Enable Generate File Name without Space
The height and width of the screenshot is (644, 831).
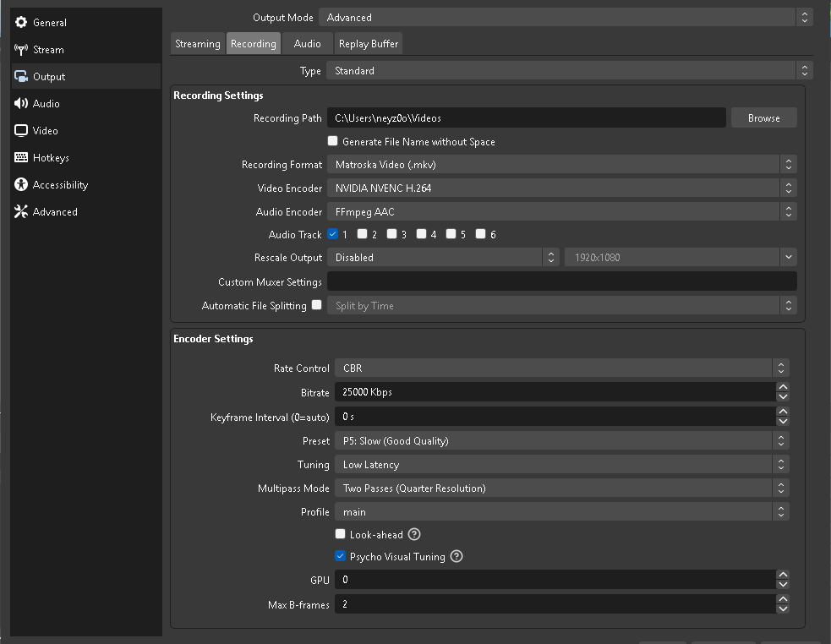click(x=332, y=141)
